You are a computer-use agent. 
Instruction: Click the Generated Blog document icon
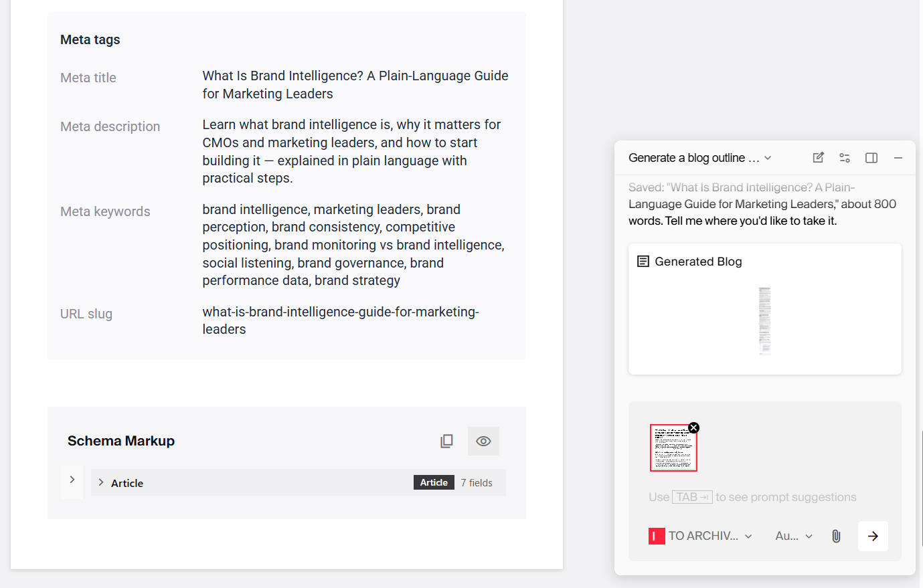[x=643, y=262]
